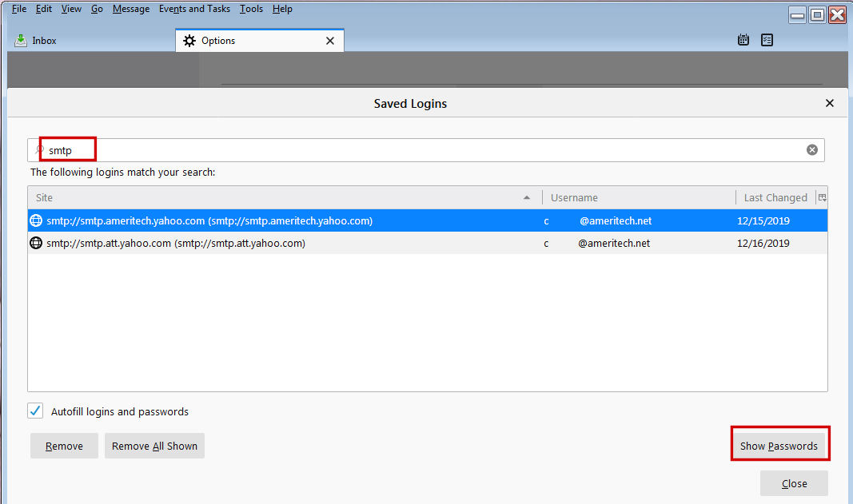Open the Calendar icon in the tab bar
The image size is (853, 504).
pyautogui.click(x=743, y=40)
